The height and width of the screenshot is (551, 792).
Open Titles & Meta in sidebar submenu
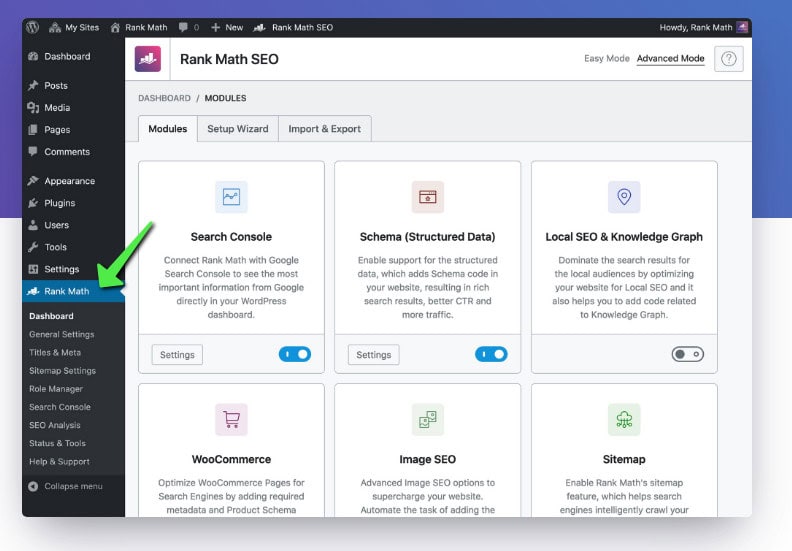pos(55,352)
